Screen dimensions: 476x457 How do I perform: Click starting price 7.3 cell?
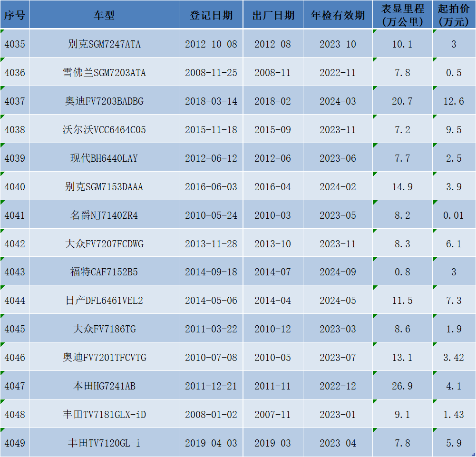tap(454, 300)
